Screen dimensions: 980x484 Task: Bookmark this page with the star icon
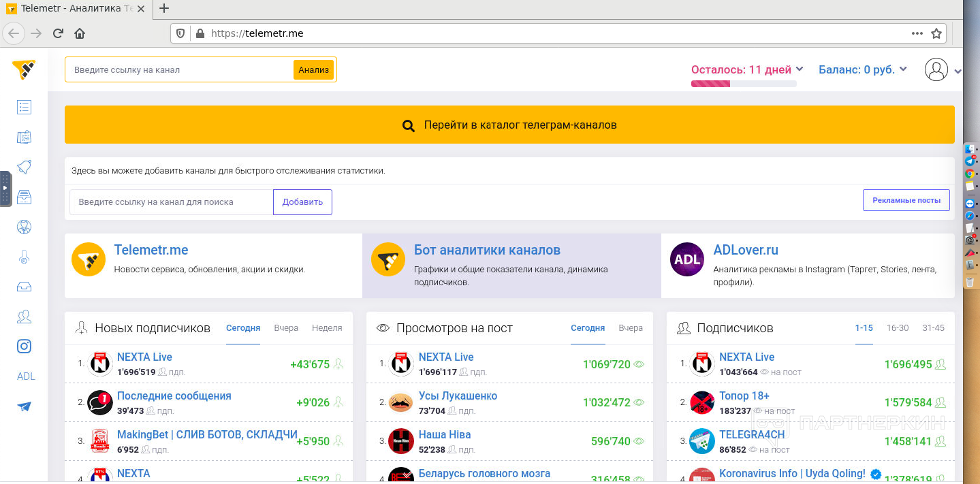point(936,33)
